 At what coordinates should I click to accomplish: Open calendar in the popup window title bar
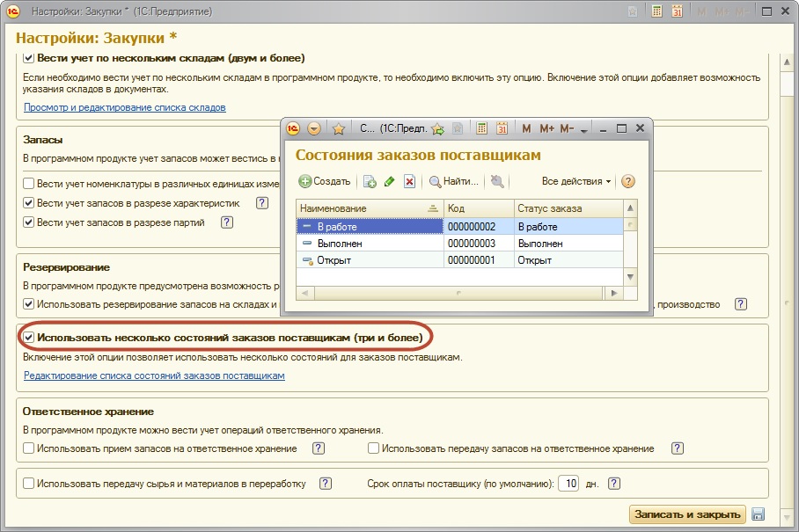pos(502,128)
